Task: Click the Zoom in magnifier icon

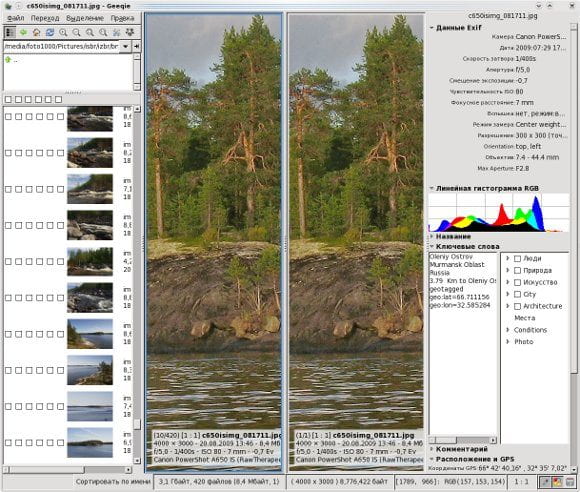Action: [63, 32]
